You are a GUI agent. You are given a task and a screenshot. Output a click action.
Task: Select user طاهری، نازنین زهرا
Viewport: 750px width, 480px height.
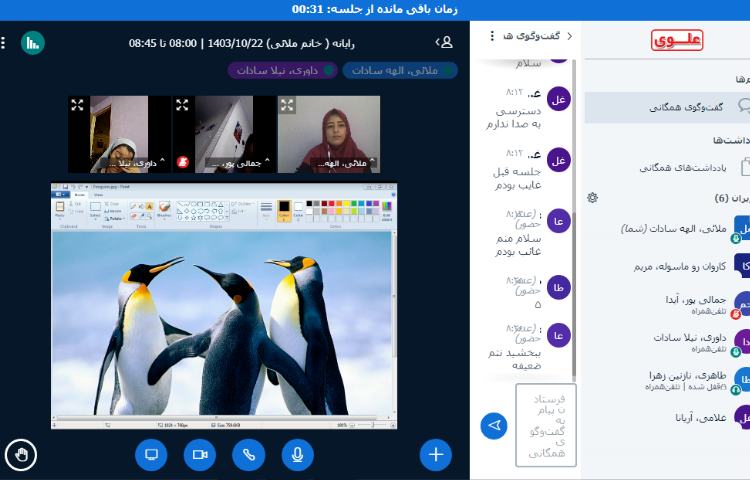click(670, 380)
